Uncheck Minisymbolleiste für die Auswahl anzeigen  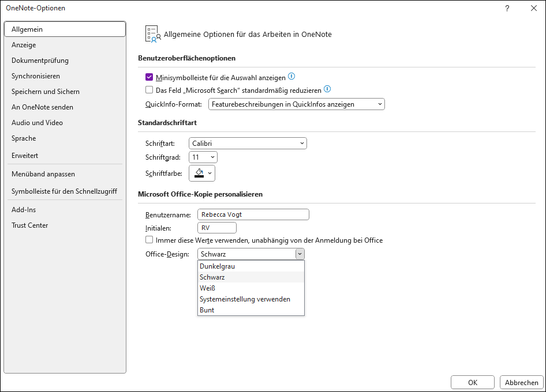coord(149,77)
